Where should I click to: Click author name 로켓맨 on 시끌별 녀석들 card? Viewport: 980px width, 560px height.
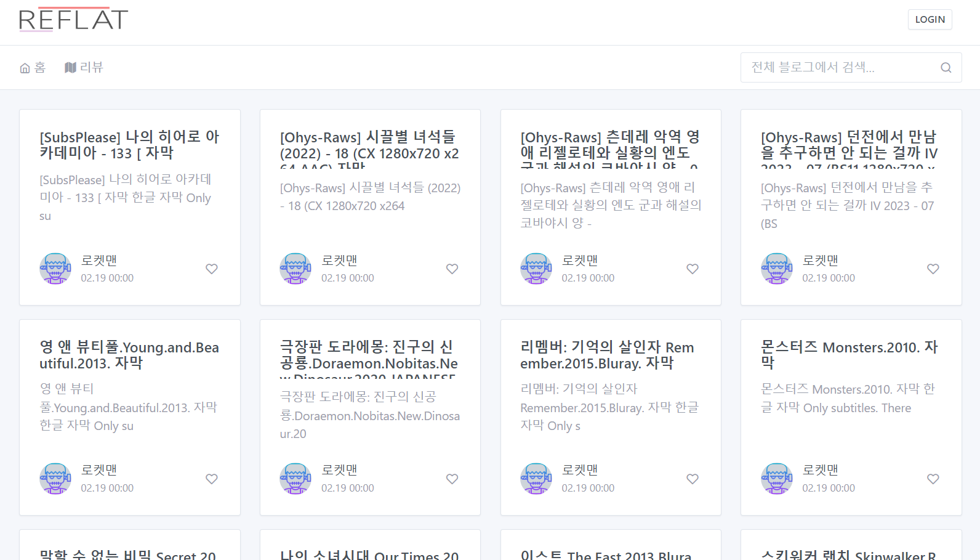[x=339, y=261]
